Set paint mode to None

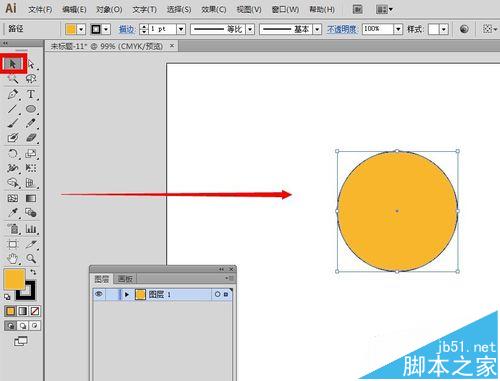[x=35, y=311]
